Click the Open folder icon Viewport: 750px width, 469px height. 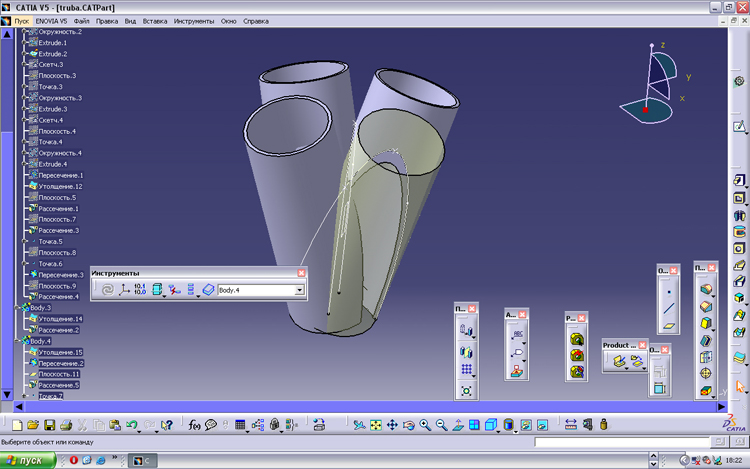32,426
